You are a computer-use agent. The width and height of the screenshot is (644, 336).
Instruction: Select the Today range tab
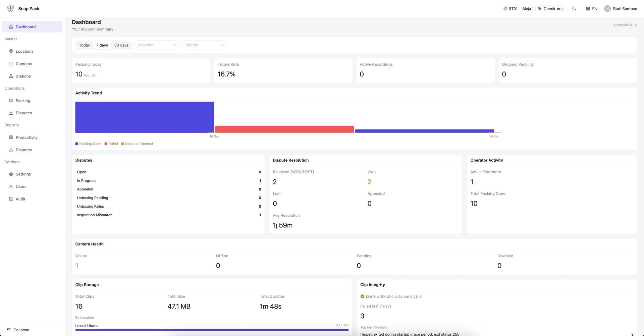tap(85, 45)
